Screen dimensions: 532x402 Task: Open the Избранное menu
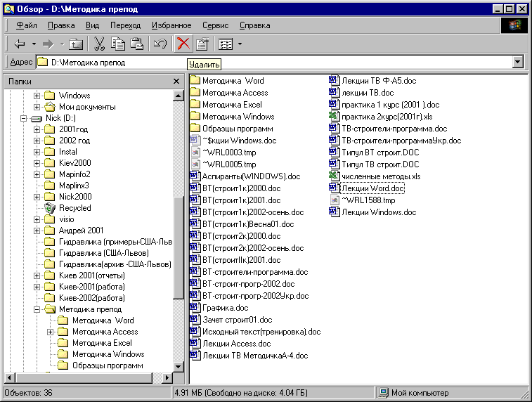tap(171, 25)
